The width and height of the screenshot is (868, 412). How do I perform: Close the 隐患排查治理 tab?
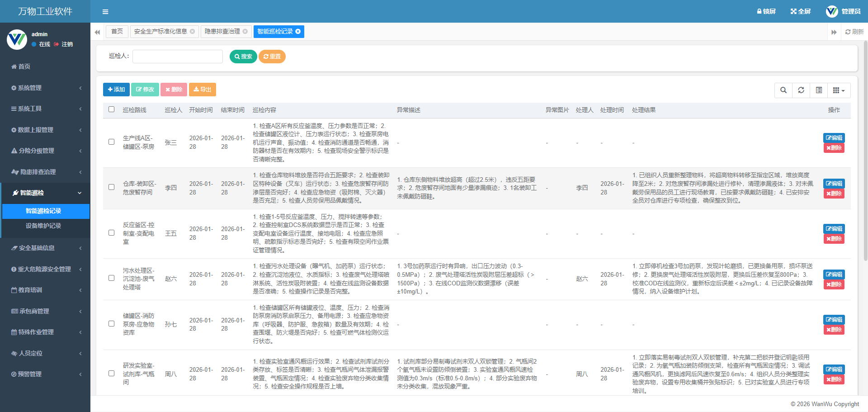point(245,31)
